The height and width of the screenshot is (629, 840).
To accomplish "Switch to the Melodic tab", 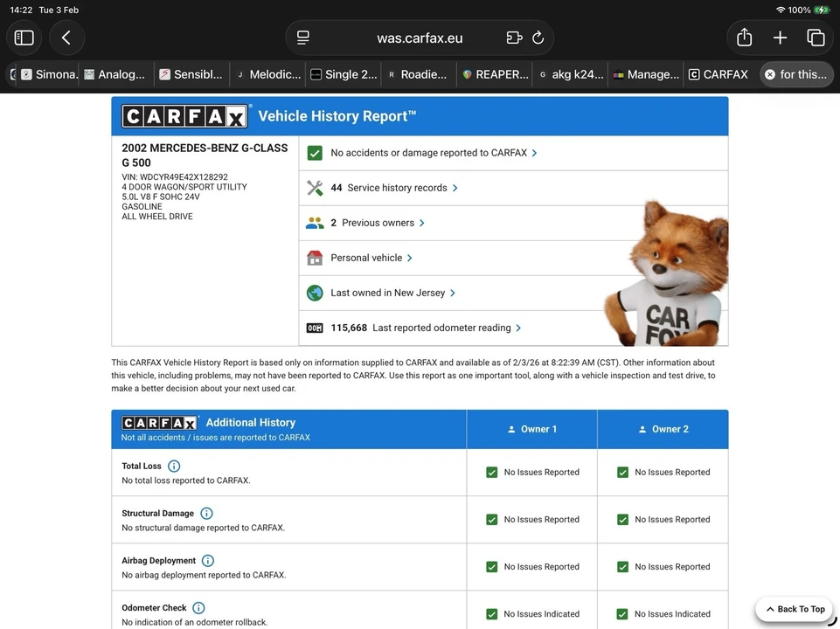I will (x=267, y=74).
